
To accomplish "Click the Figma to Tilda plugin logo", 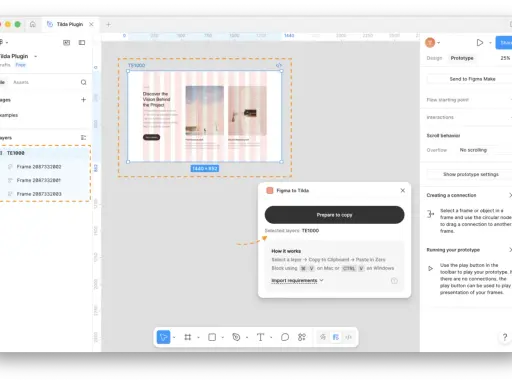I will [270, 190].
